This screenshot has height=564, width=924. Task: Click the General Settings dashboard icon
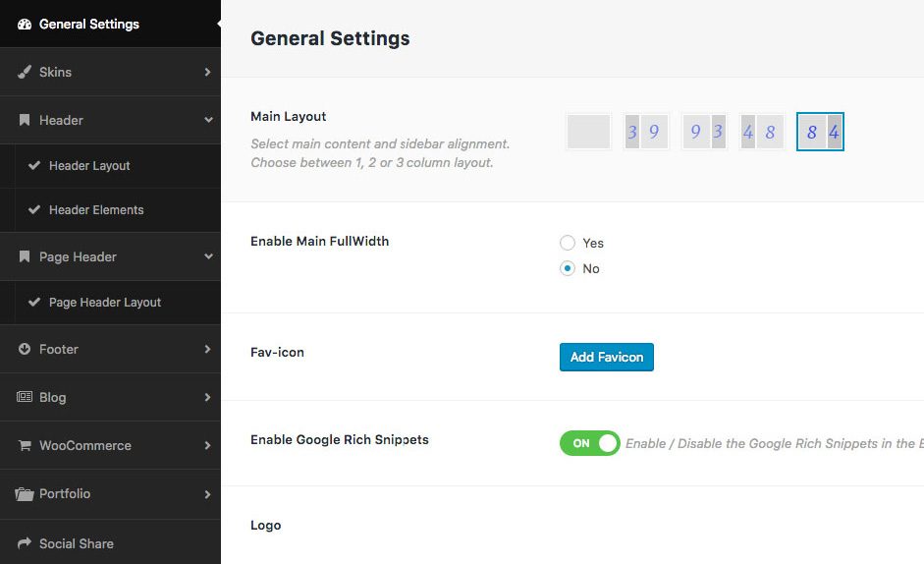pyautogui.click(x=25, y=24)
